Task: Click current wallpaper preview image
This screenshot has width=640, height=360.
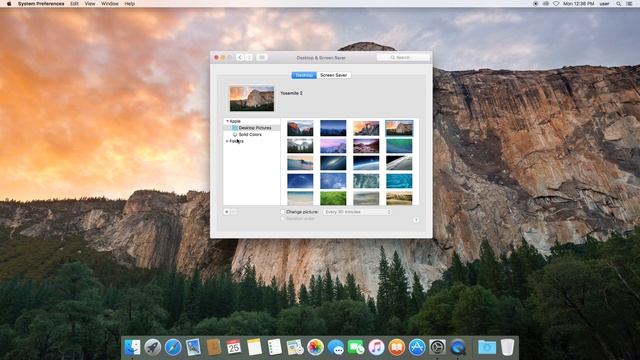Action: click(252, 98)
